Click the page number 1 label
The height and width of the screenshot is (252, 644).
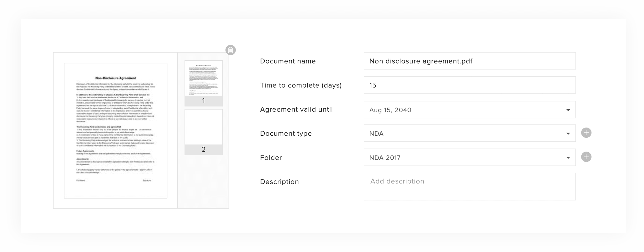(x=204, y=101)
